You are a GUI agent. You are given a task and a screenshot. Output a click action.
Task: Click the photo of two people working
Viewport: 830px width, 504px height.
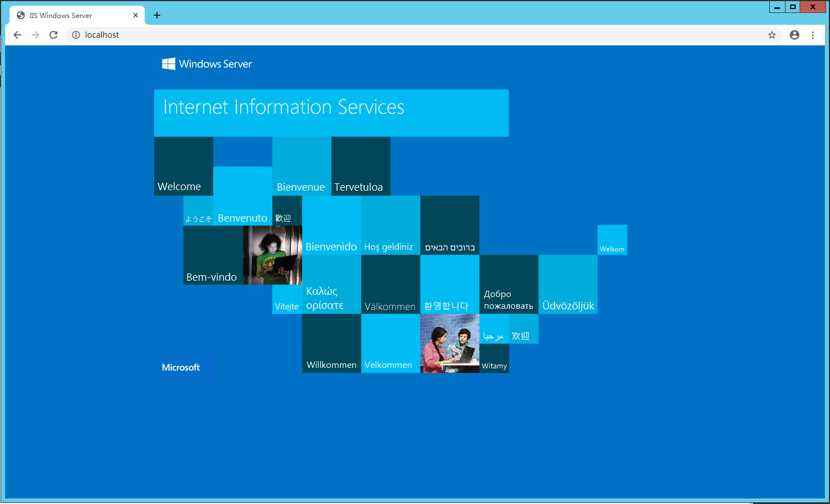click(450, 343)
